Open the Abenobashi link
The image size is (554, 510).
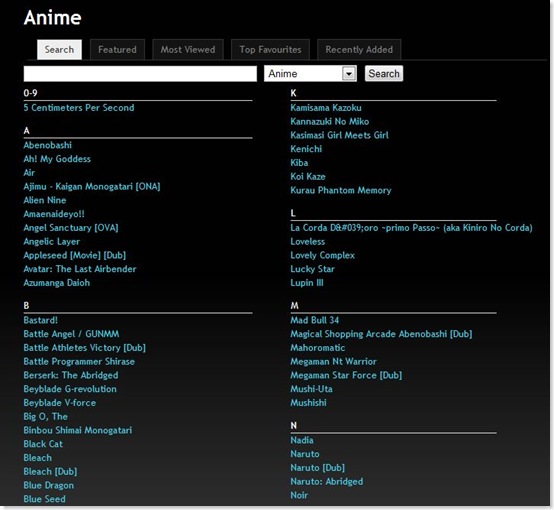pos(48,145)
